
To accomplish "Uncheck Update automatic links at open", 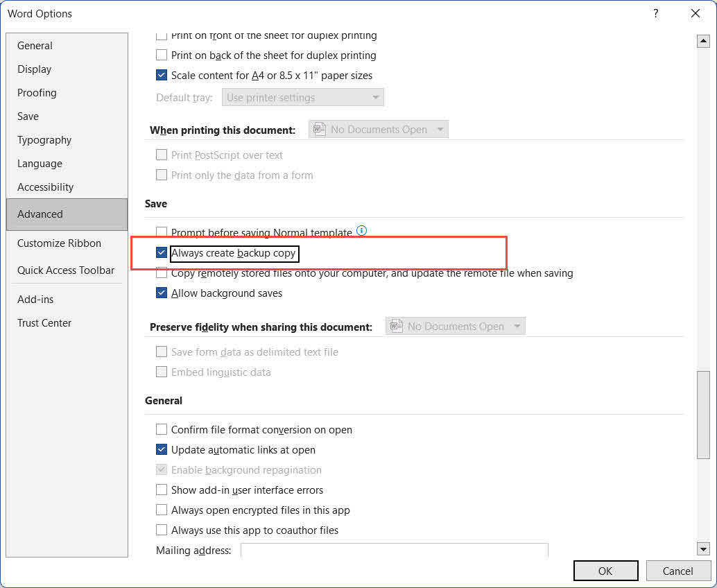I will coord(162,450).
